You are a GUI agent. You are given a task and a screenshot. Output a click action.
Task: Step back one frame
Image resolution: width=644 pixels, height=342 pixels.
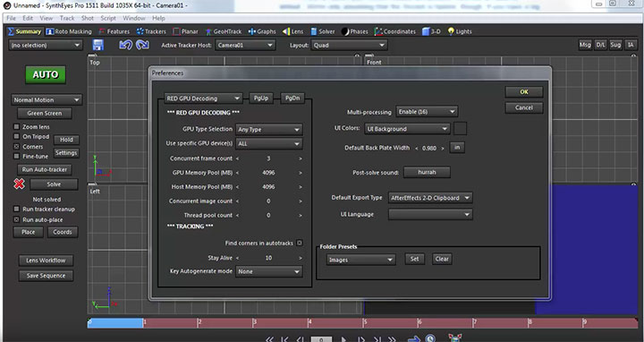[x=300, y=339]
